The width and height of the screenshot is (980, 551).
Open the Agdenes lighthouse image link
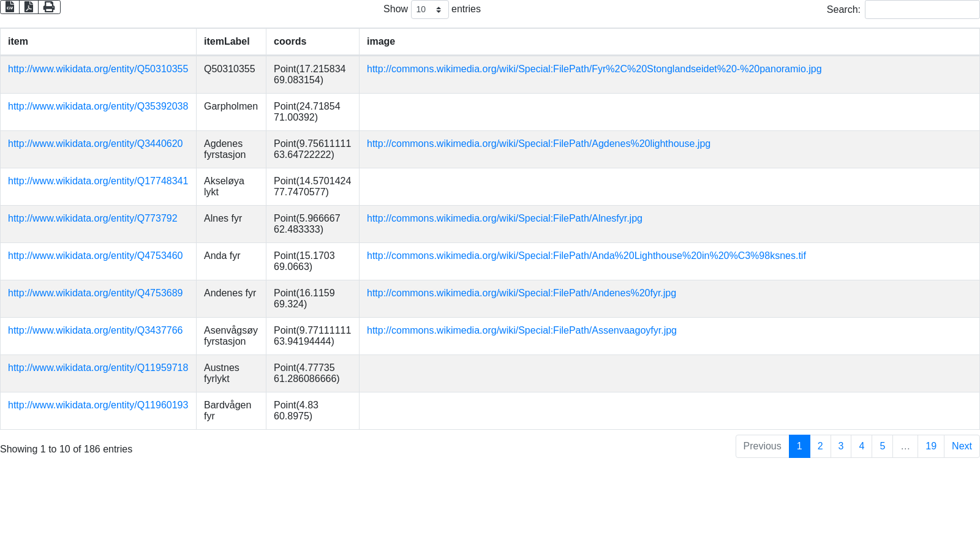point(538,144)
